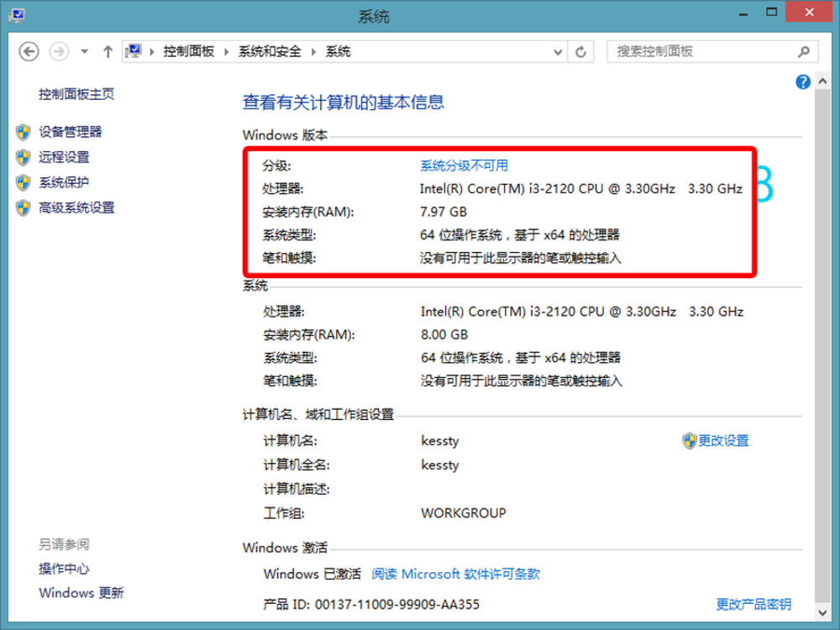Click the Back navigation arrow

click(x=29, y=52)
